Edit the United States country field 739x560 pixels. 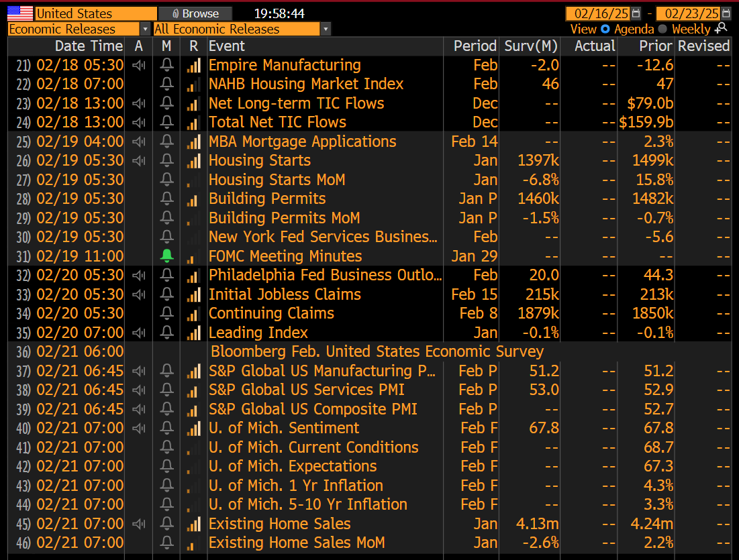click(96, 13)
